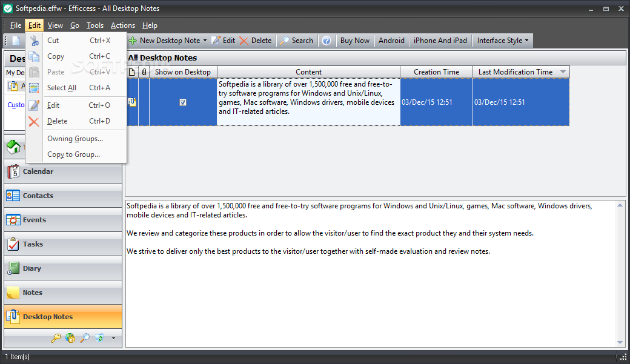Open the Last Modification Time sort arrow
The image size is (630, 364).
coord(563,72)
